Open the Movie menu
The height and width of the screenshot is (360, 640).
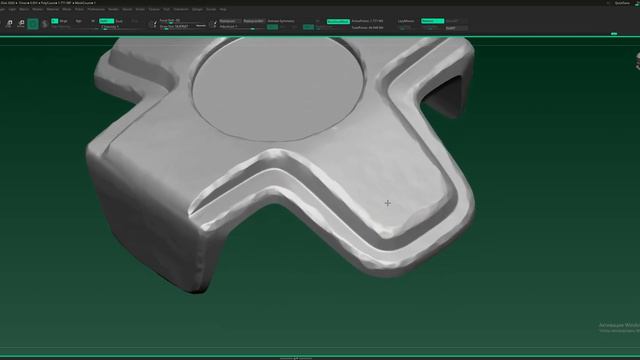tap(67, 9)
